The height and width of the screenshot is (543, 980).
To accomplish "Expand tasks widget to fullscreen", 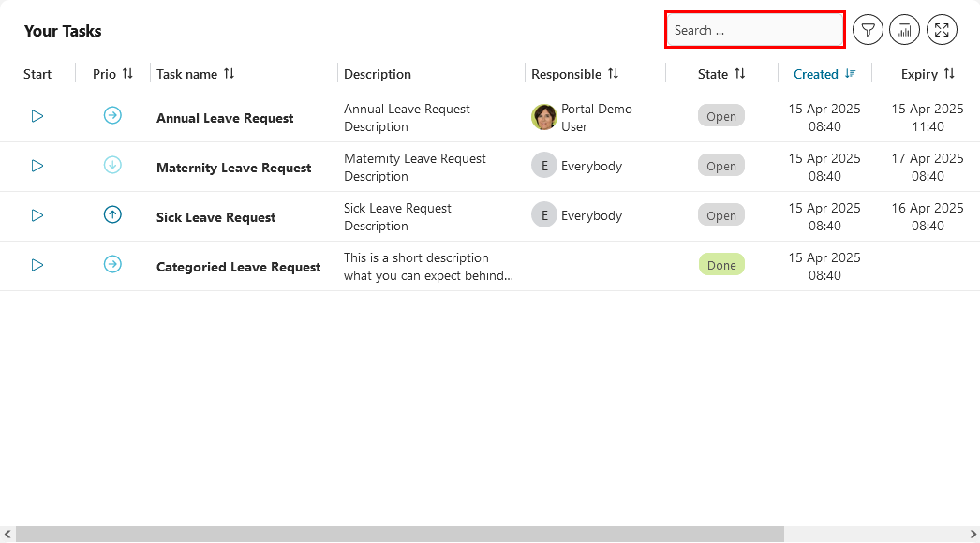I will pos(942,30).
